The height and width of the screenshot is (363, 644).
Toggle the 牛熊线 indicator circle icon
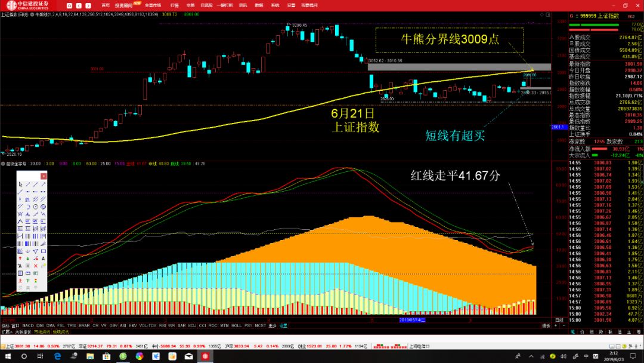[x=32, y=14]
